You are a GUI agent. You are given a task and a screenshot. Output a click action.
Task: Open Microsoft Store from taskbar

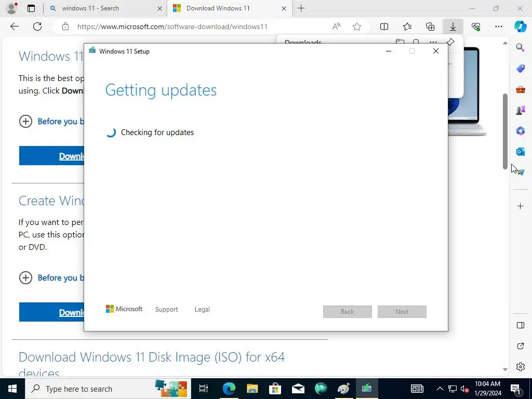pos(275,389)
